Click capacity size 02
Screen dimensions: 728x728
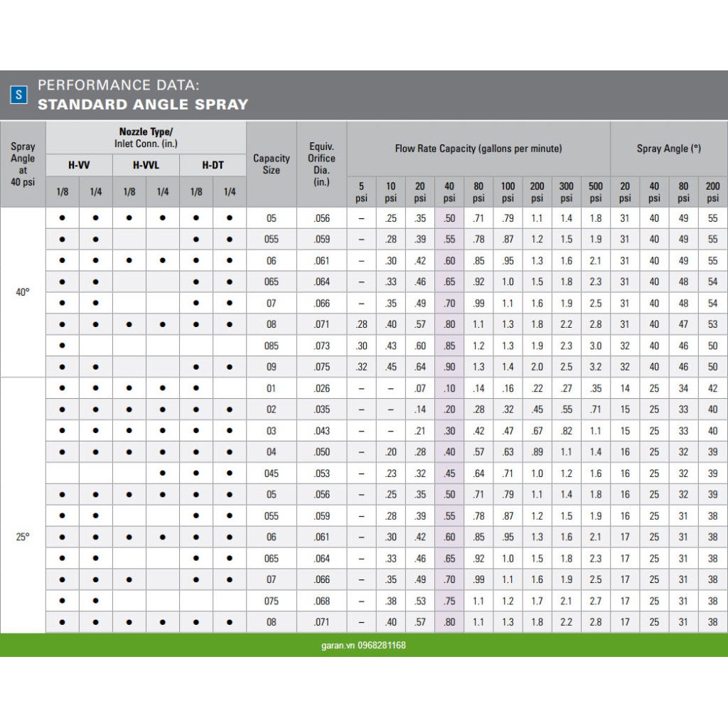click(271, 409)
